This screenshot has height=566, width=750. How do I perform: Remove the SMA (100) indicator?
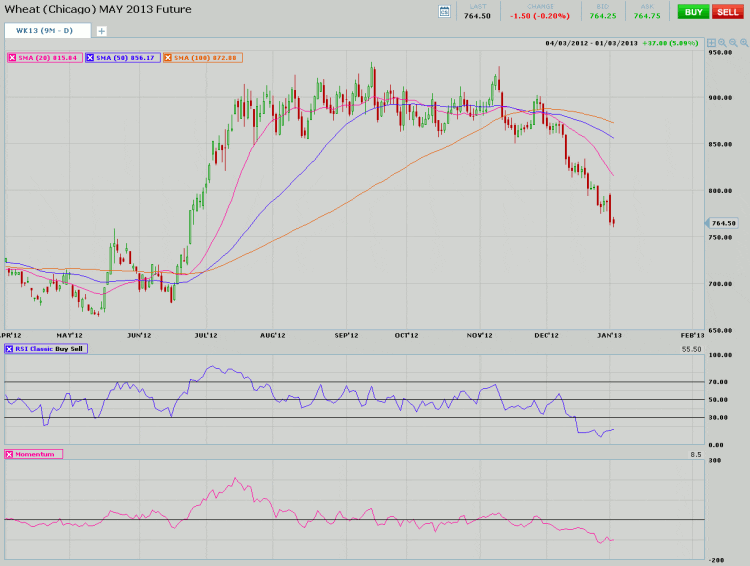[x=167, y=58]
